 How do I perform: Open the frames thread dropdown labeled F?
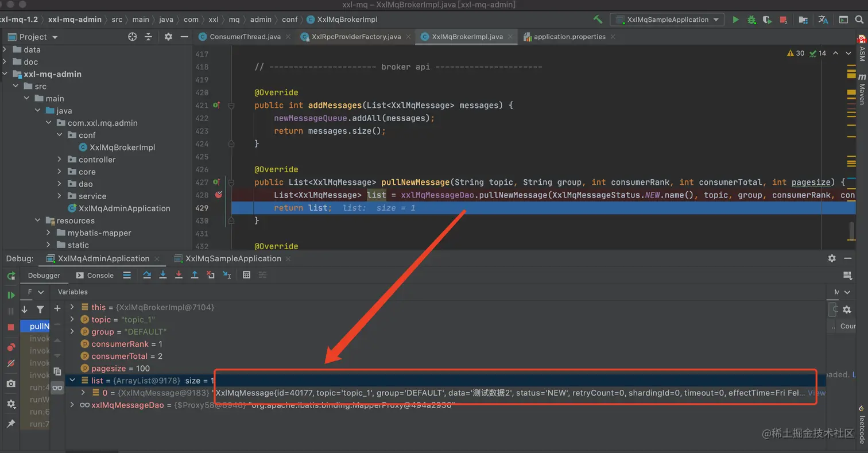click(36, 292)
